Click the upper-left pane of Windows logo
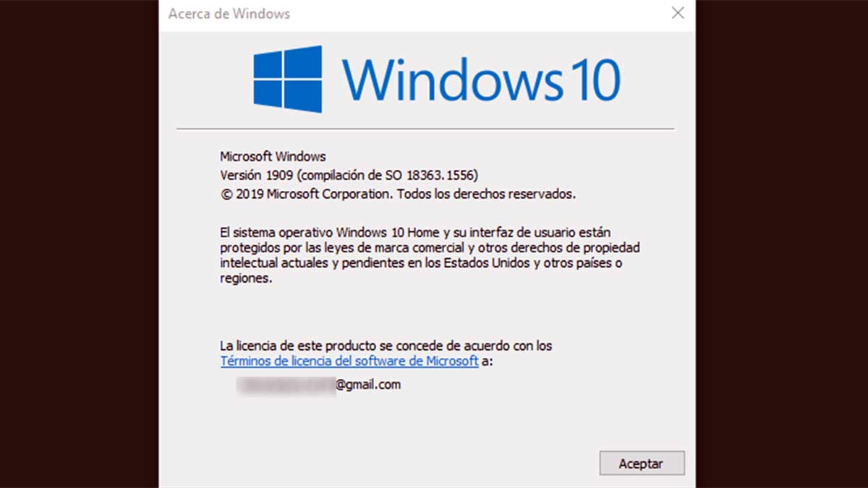Screen dimensions: 868x488 coord(268,65)
